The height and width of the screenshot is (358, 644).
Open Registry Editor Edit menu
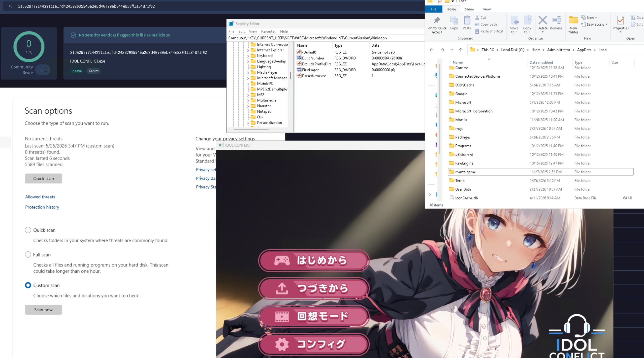tap(242, 31)
